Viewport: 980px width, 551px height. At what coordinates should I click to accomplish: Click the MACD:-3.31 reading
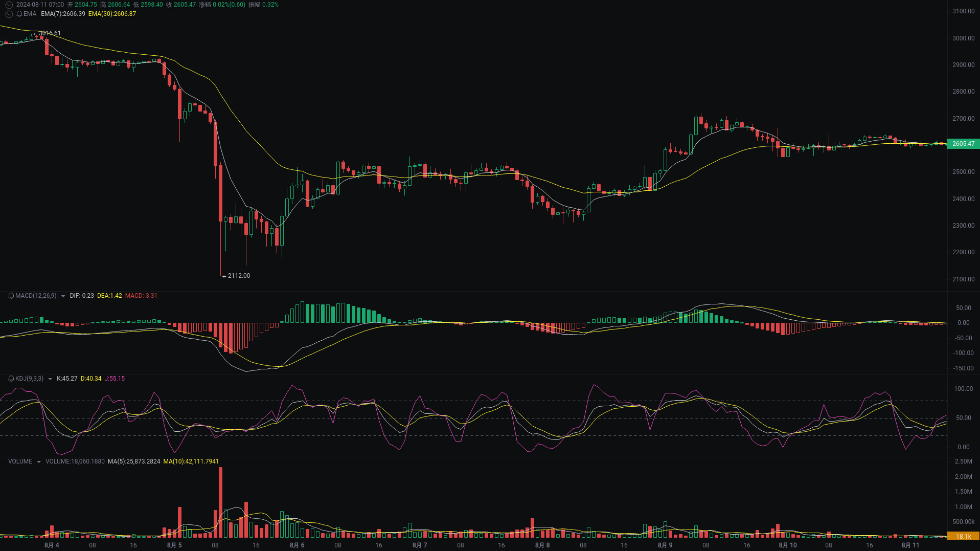click(x=141, y=296)
